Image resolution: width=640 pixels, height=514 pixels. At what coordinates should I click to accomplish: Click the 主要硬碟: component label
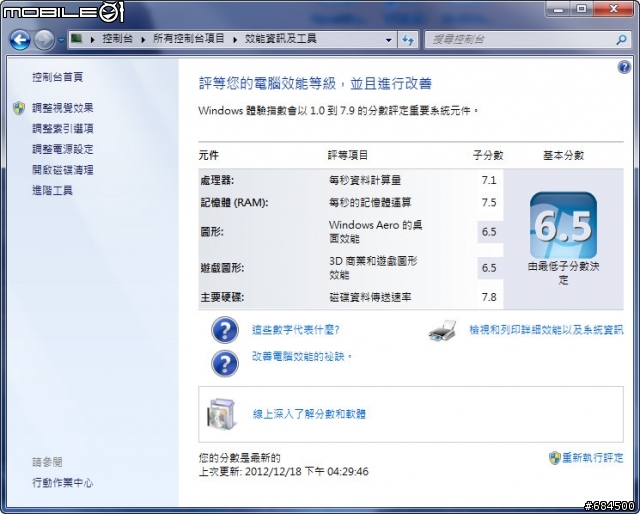(222, 297)
